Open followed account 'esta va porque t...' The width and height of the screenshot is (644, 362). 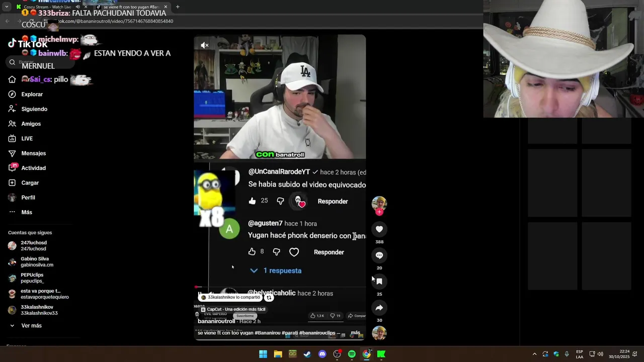coord(38,294)
